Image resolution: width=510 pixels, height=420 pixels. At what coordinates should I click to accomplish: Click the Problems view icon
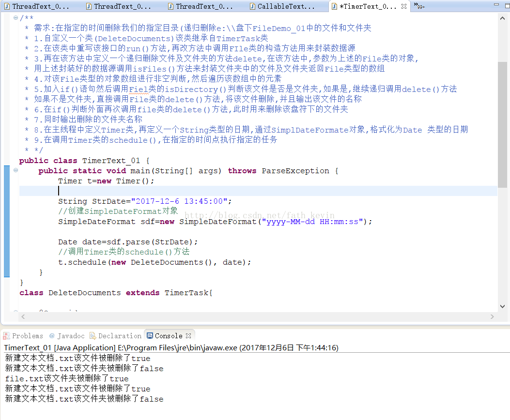tap(6, 336)
